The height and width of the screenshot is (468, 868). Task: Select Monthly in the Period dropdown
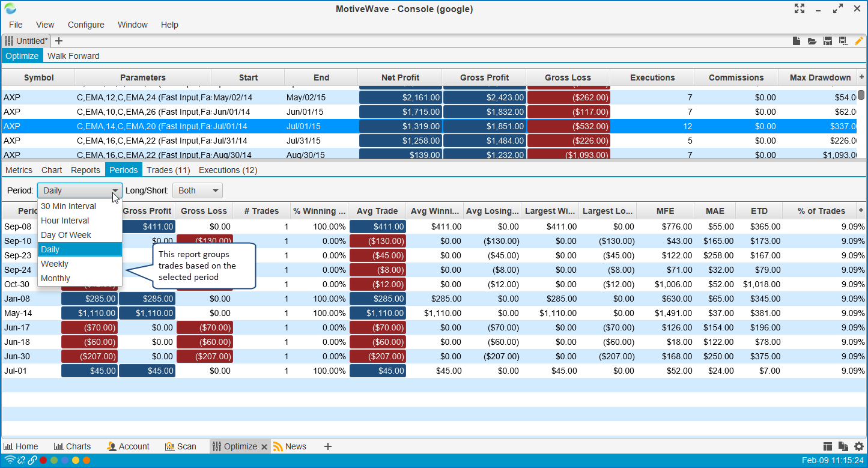tap(56, 278)
